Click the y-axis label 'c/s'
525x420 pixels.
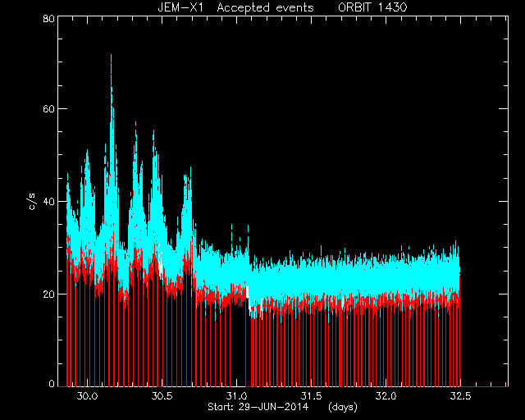(31, 202)
